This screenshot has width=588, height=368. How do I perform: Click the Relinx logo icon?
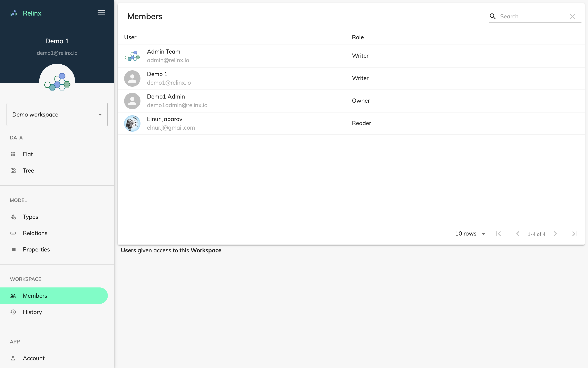13,13
